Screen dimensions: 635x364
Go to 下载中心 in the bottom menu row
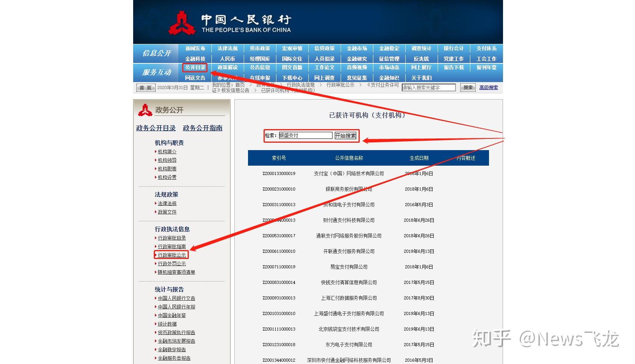292,78
